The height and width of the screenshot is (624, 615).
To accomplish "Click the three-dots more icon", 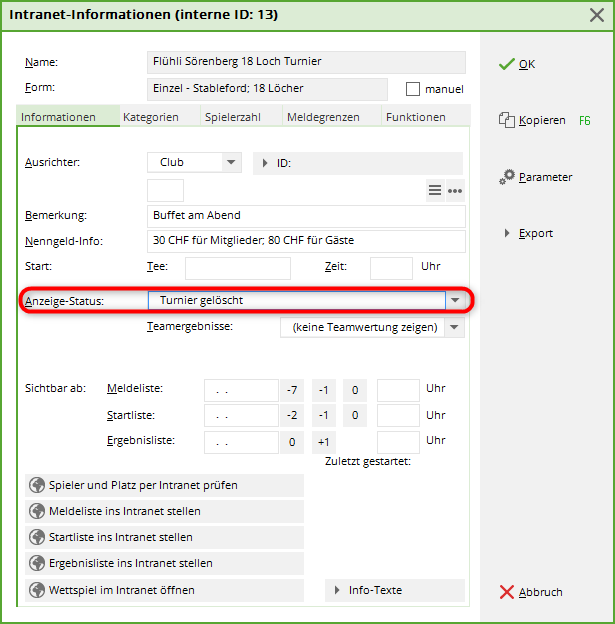I will click(x=455, y=191).
